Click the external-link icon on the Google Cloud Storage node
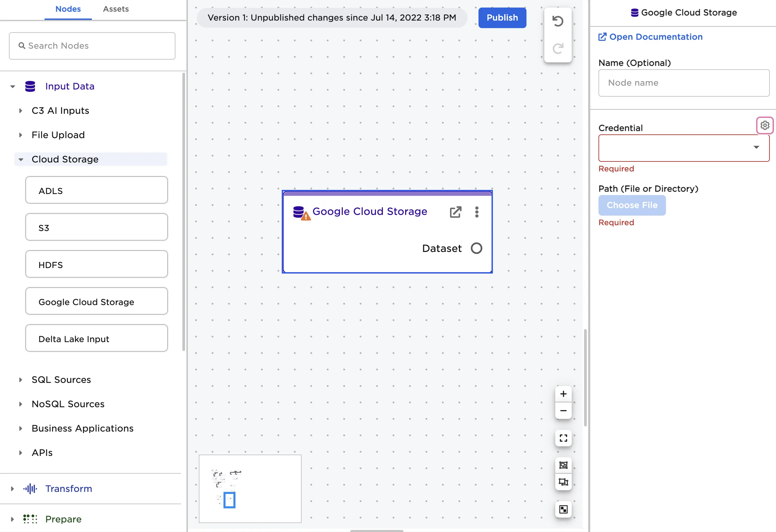Viewport: 776px width, 532px height. [x=455, y=212]
